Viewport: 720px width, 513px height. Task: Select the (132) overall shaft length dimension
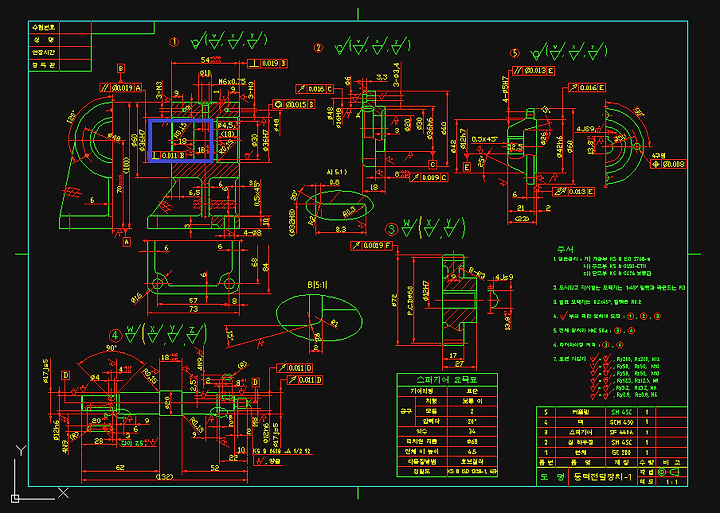click(164, 477)
